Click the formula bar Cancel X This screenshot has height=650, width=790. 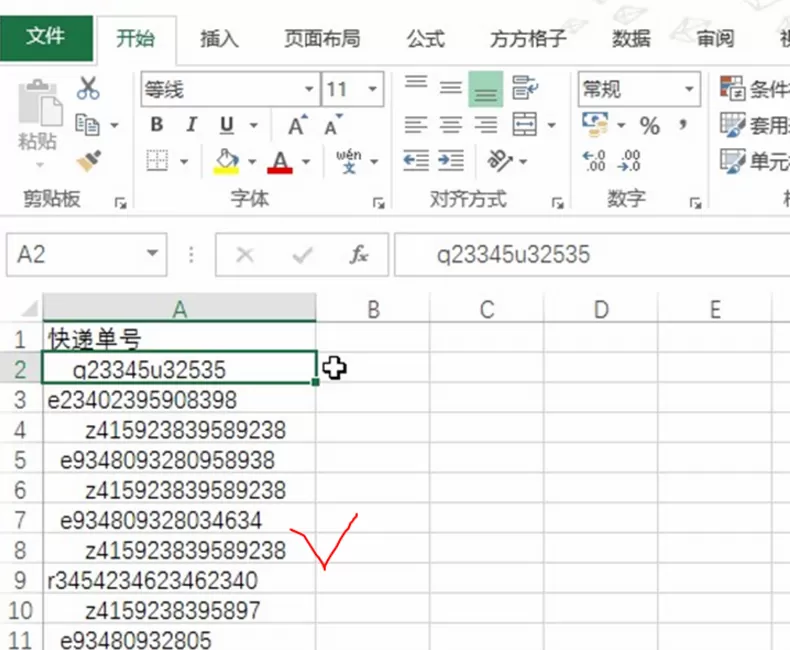[245, 255]
